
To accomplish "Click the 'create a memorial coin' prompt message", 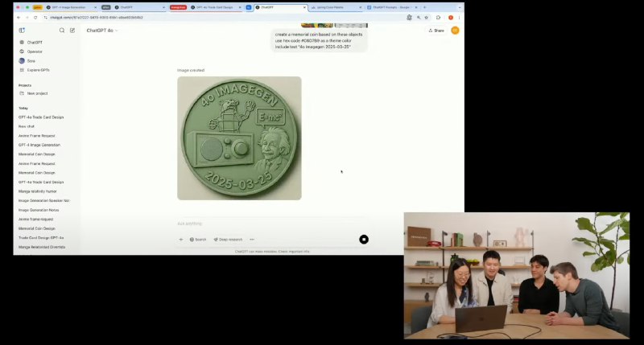I will click(319, 41).
